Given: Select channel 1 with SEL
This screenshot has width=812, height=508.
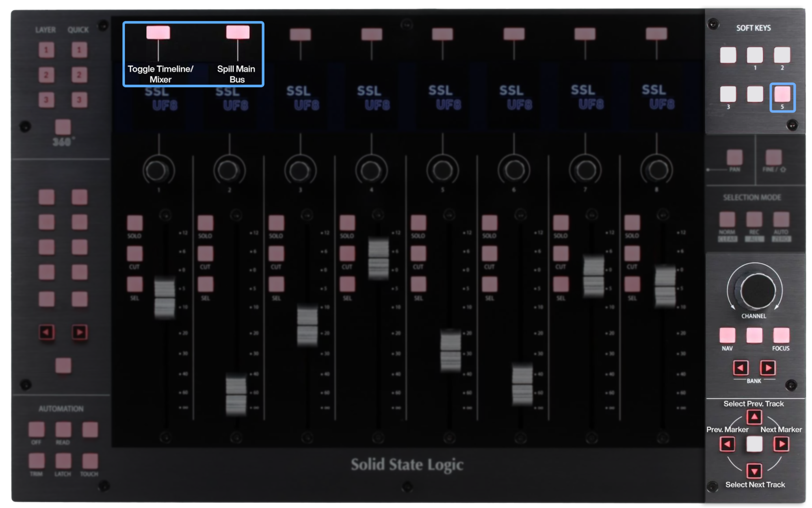Looking at the screenshot, I should pos(135,284).
